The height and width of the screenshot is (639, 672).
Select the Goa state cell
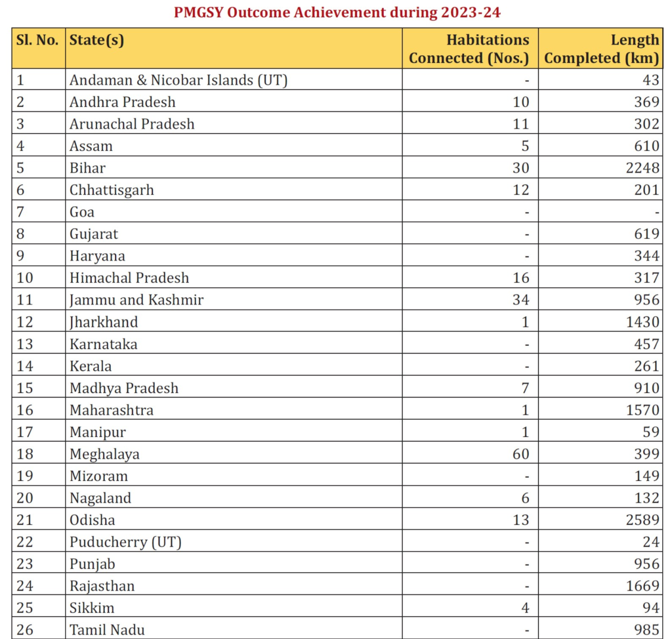pyautogui.click(x=82, y=212)
